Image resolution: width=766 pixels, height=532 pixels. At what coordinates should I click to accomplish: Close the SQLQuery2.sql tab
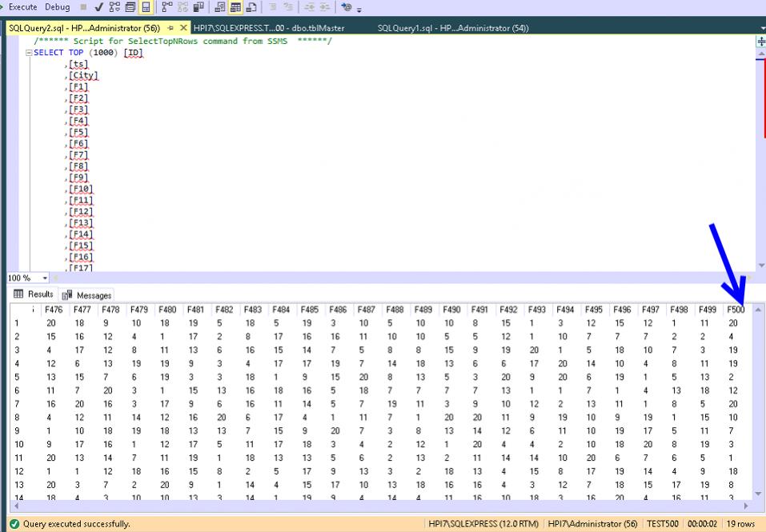183,28
